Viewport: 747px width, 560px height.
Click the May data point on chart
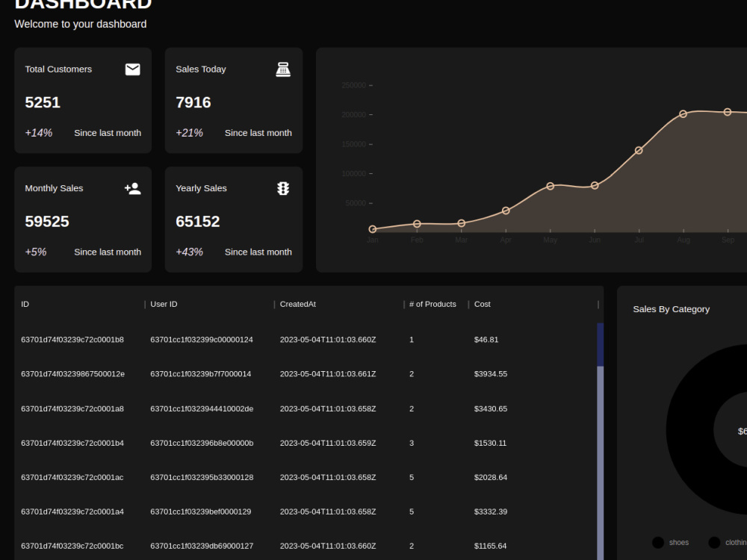551,186
